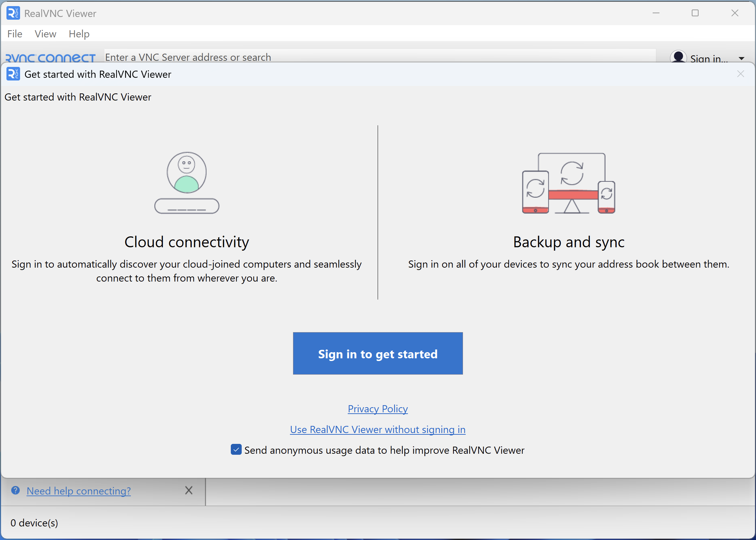This screenshot has width=756, height=540.
Task: Click the Cloud connectivity user illustration
Action: pyautogui.click(x=187, y=182)
